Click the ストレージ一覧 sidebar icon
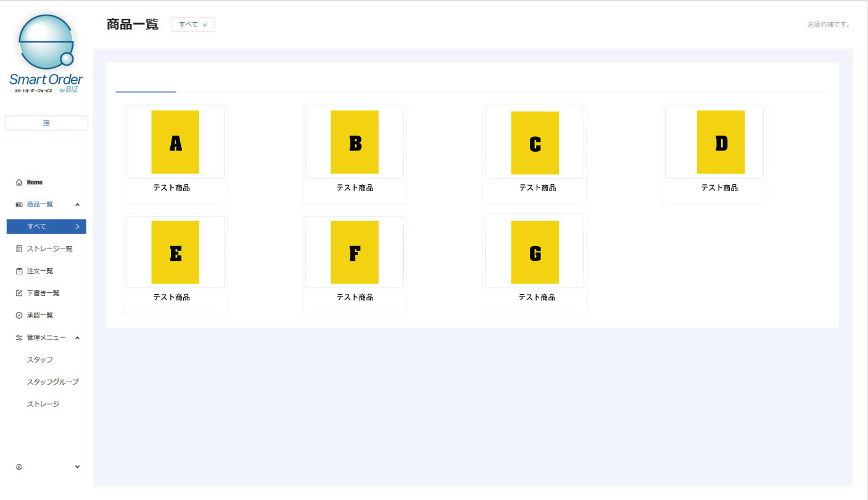This screenshot has width=868, height=500. (19, 249)
